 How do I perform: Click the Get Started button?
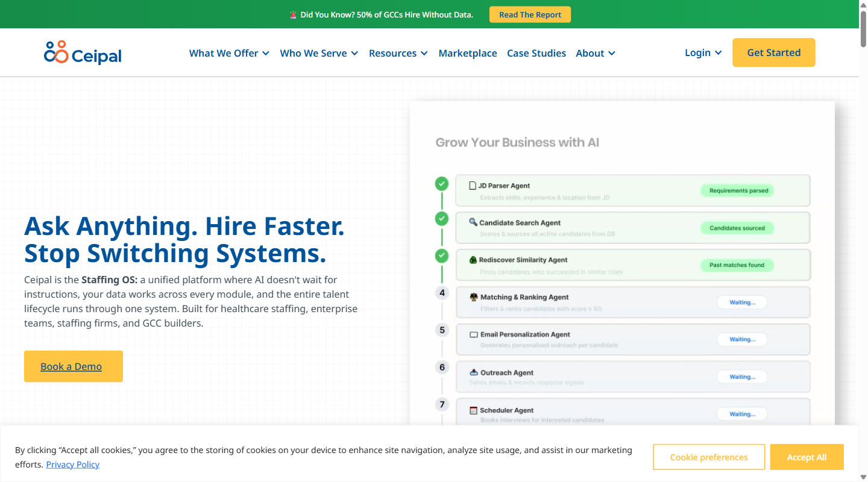tap(774, 52)
